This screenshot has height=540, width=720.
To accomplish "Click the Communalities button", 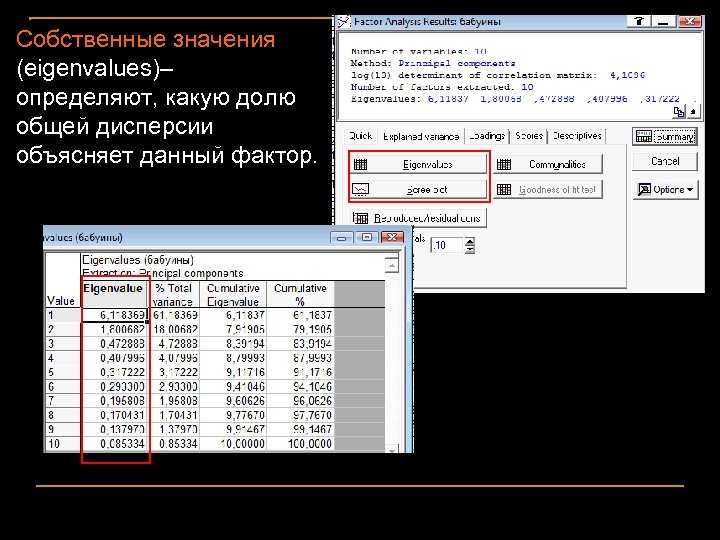I will pos(548,164).
